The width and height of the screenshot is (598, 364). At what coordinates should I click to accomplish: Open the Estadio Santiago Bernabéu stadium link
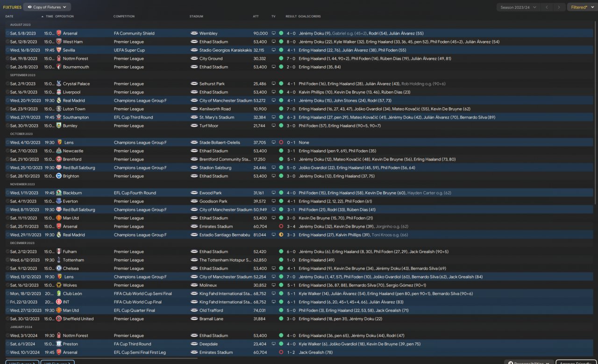coord(225,235)
